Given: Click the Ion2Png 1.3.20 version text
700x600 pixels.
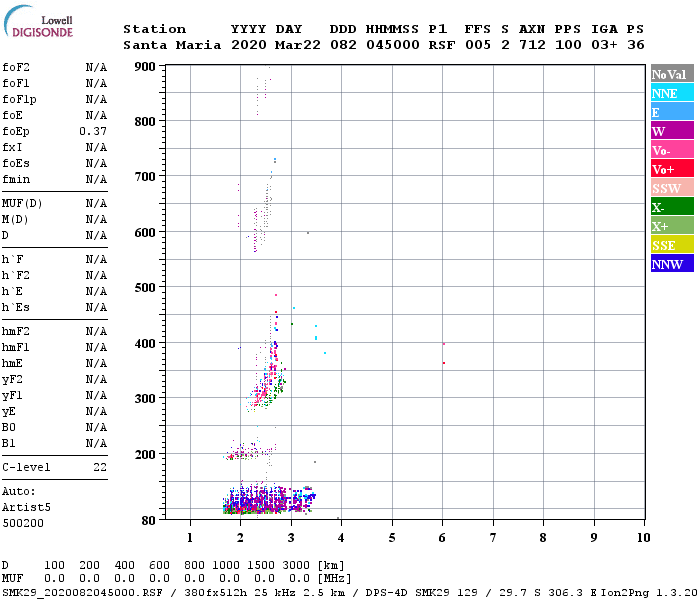Looking at the screenshot, I should pyautogui.click(x=649, y=593).
